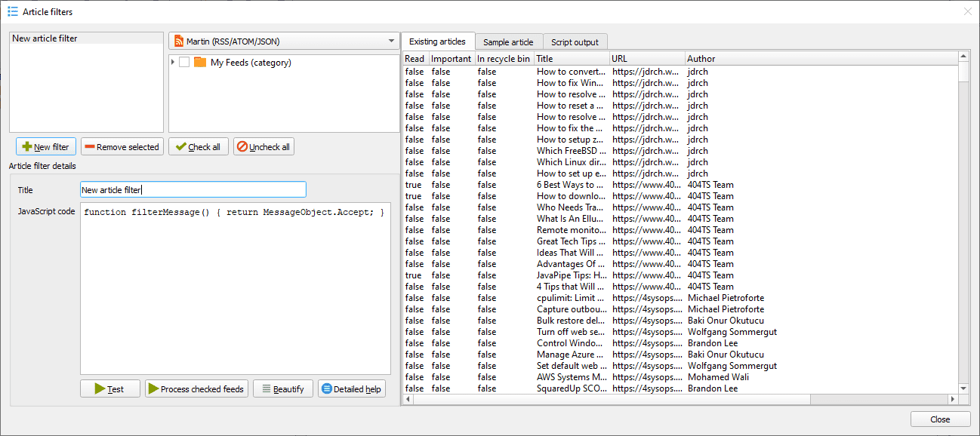
Task: Open Detailed help via its info icon
Action: click(x=327, y=388)
